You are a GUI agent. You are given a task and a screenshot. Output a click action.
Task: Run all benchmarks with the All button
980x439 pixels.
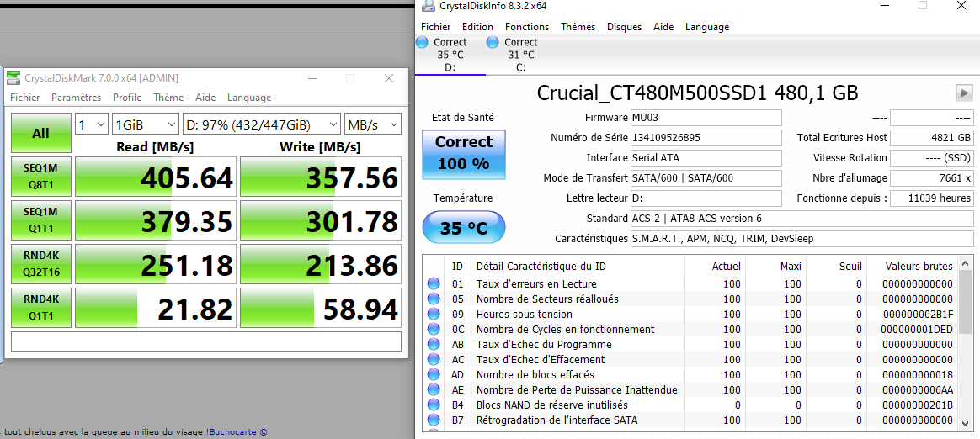(x=40, y=133)
